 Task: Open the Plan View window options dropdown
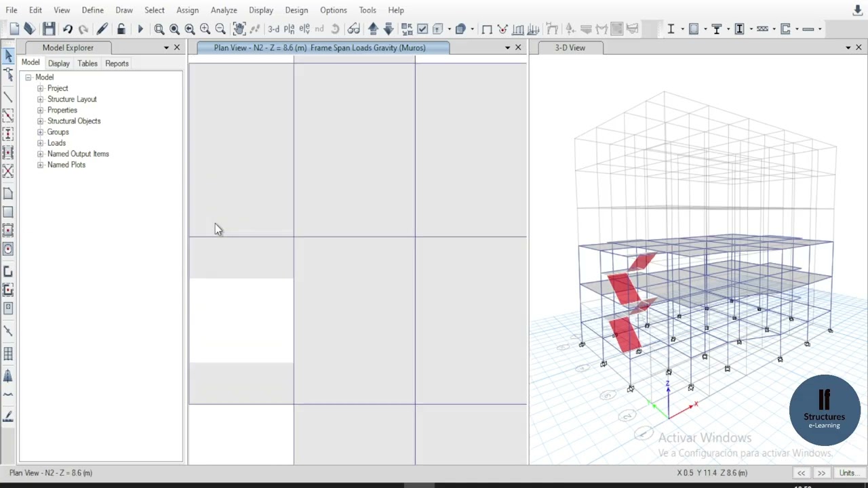pos(507,47)
